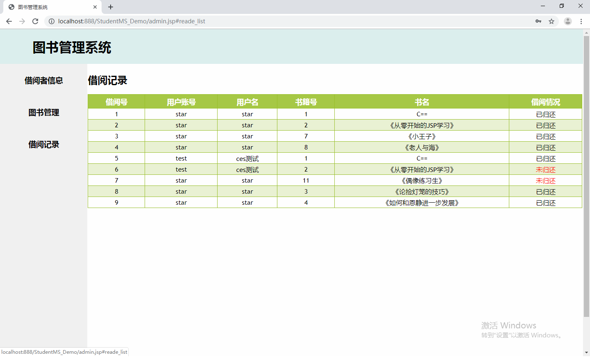Select 借阅记录 in the sidebar menu
Screen dimensions: 590x364
[43, 145]
